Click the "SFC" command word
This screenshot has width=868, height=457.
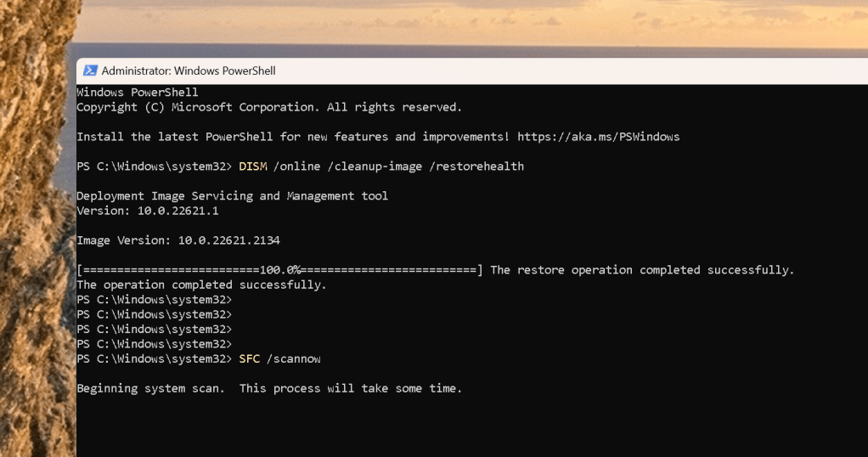(x=250, y=359)
